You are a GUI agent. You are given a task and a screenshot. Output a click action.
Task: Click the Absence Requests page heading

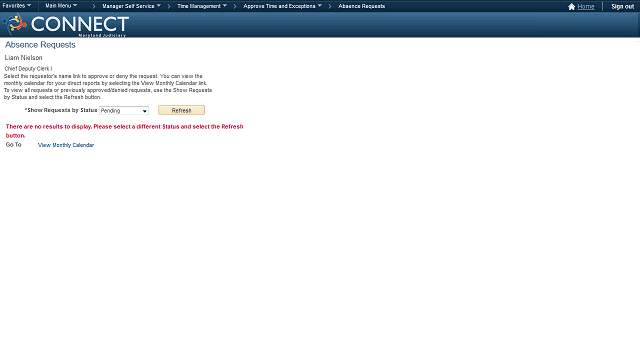[40, 45]
